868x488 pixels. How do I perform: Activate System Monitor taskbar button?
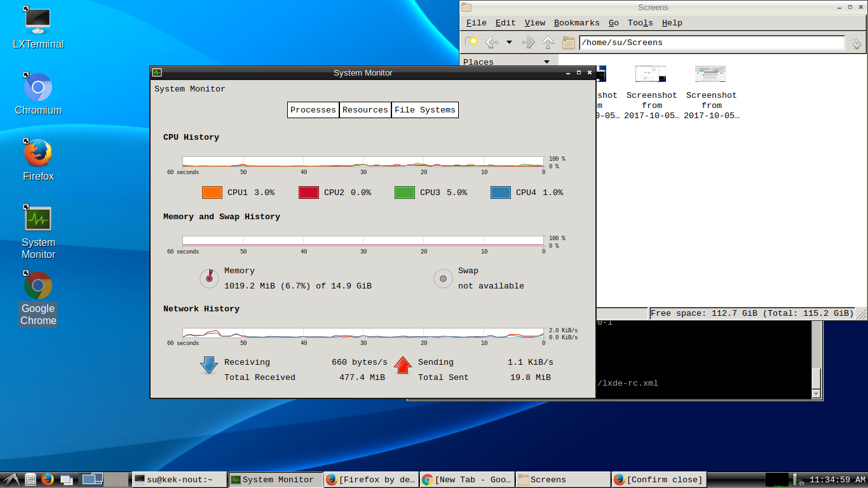point(275,480)
